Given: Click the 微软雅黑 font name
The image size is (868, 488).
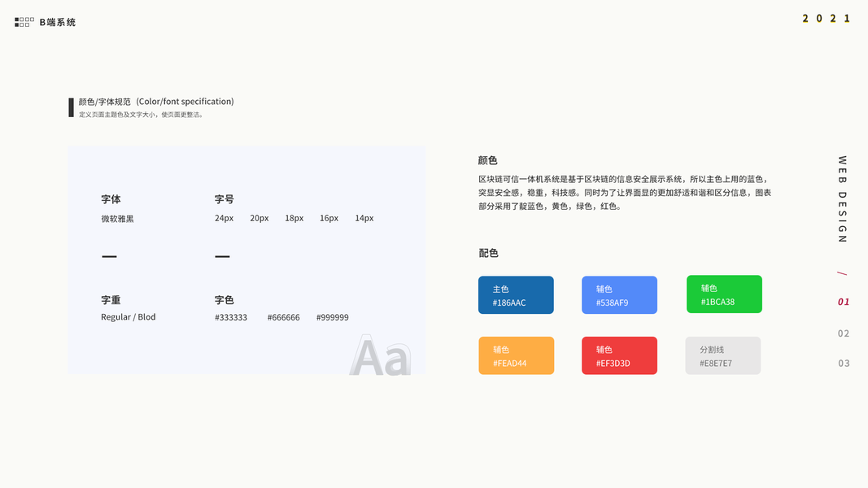Looking at the screenshot, I should click(x=117, y=219).
